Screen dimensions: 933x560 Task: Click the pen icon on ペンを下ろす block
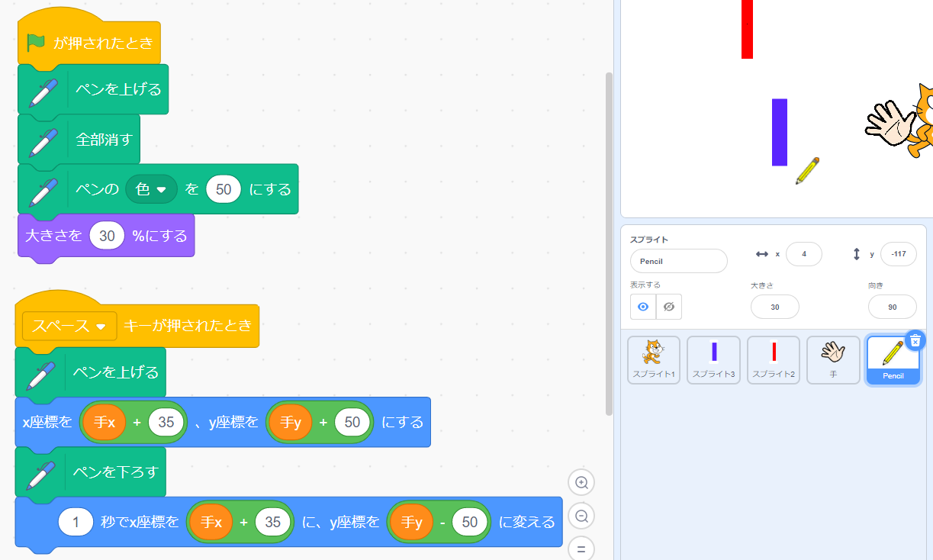coord(40,472)
